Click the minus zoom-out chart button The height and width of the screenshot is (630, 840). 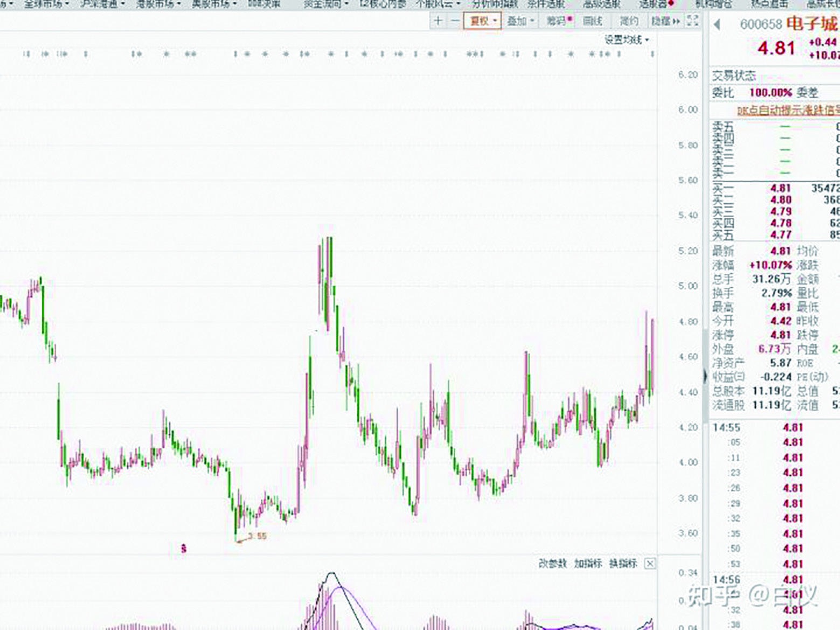[x=455, y=21]
